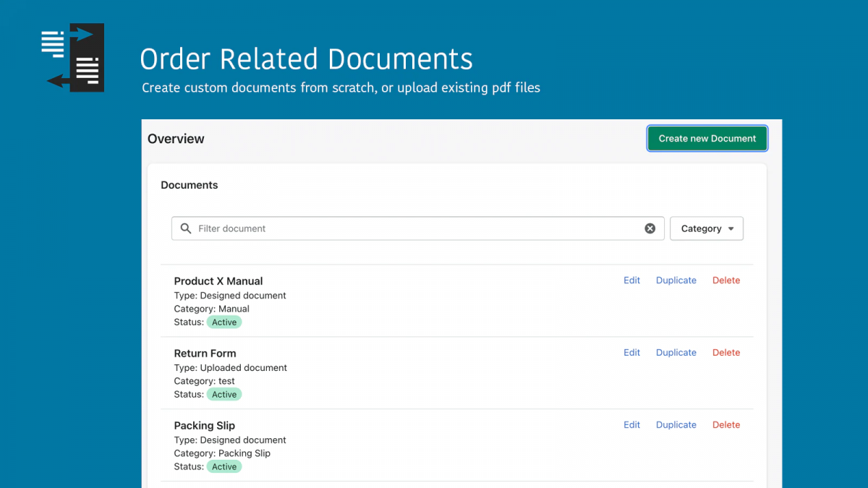The height and width of the screenshot is (488, 868).
Task: Duplicate the Product X Manual document
Action: (676, 281)
